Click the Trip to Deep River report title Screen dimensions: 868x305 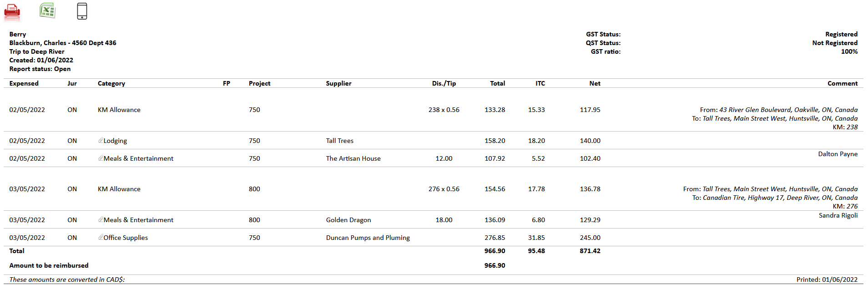click(37, 51)
